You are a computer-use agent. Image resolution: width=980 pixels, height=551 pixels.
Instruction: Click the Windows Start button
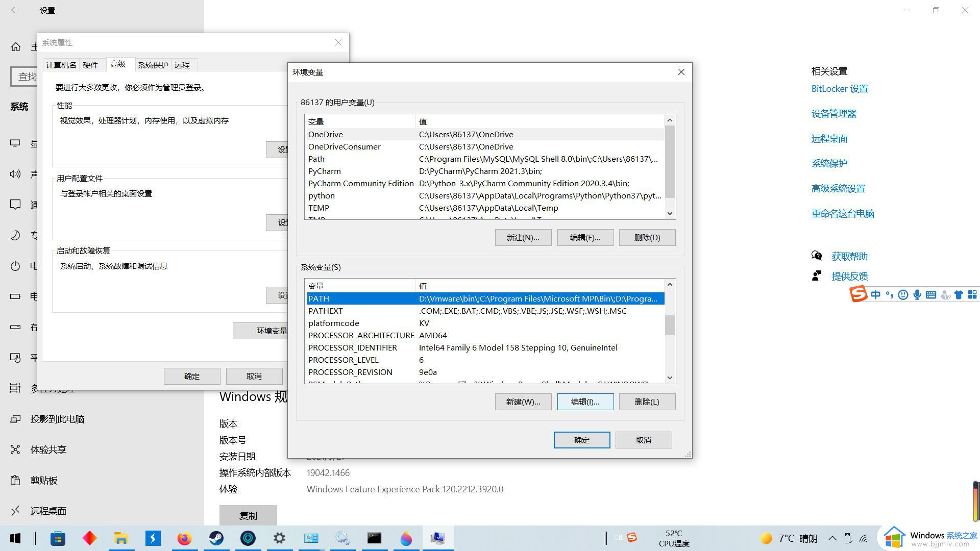15,538
